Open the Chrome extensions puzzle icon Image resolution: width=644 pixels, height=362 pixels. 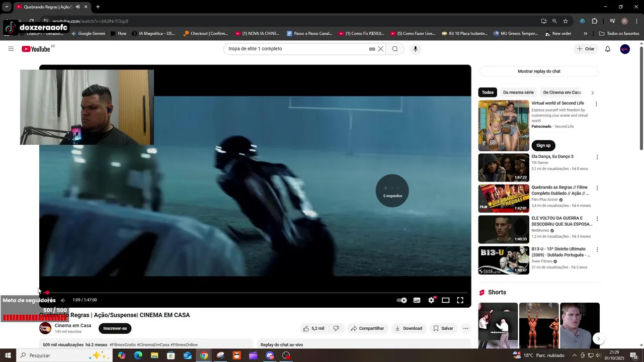594,21
